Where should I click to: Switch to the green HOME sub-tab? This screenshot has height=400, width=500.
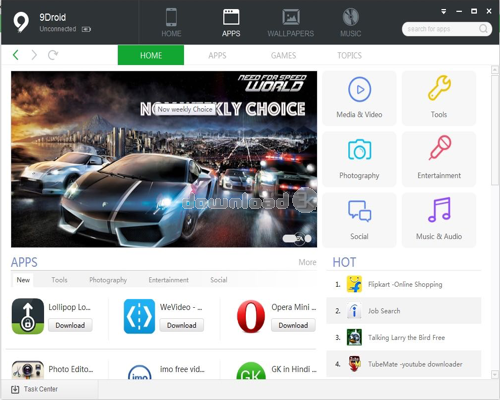[151, 55]
